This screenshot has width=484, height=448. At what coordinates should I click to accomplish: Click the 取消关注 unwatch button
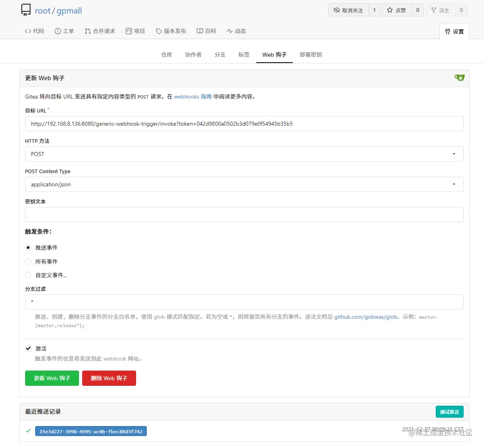click(x=348, y=10)
